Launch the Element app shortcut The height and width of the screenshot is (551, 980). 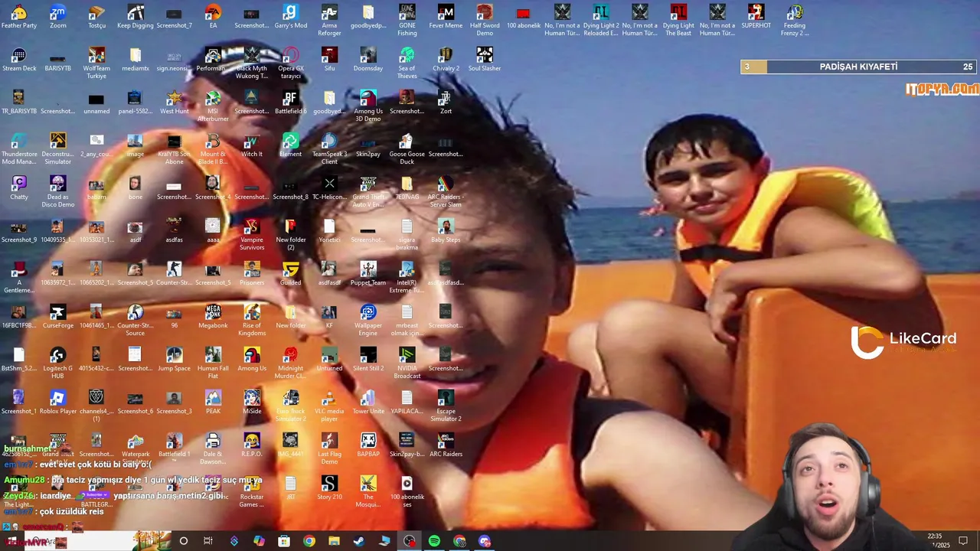click(290, 142)
